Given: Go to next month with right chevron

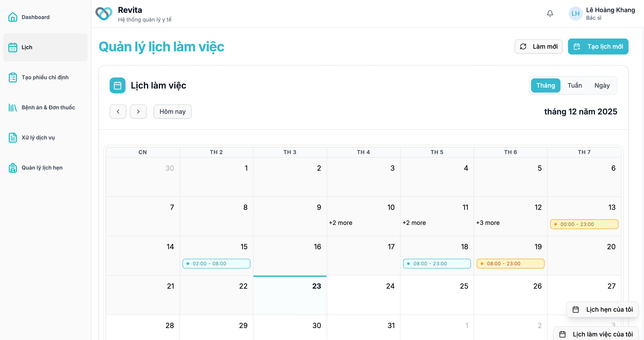Looking at the screenshot, I should 138,111.
